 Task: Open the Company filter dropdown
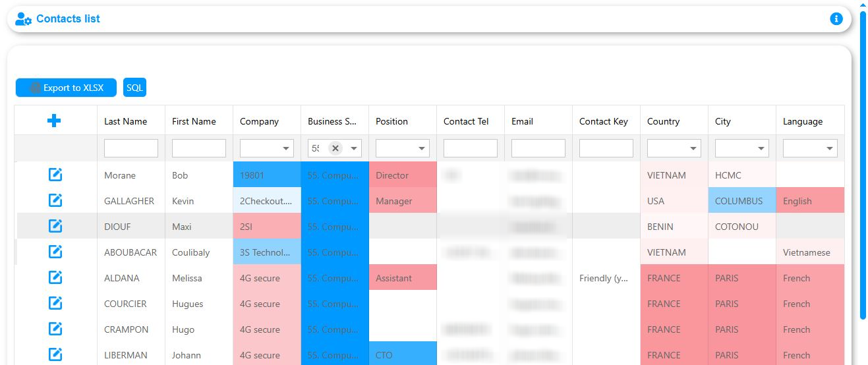click(x=286, y=148)
